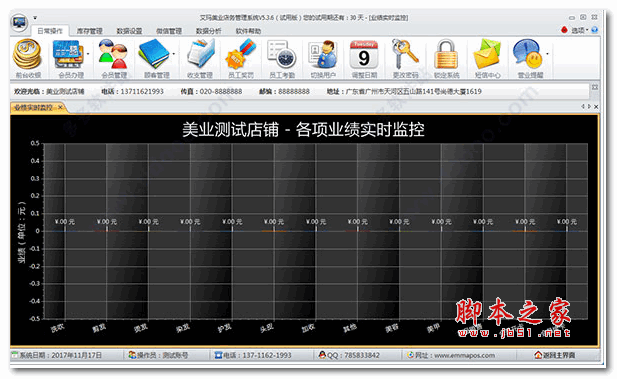
Task: Open the business reminder chat bubble icon
Action: tap(528, 54)
